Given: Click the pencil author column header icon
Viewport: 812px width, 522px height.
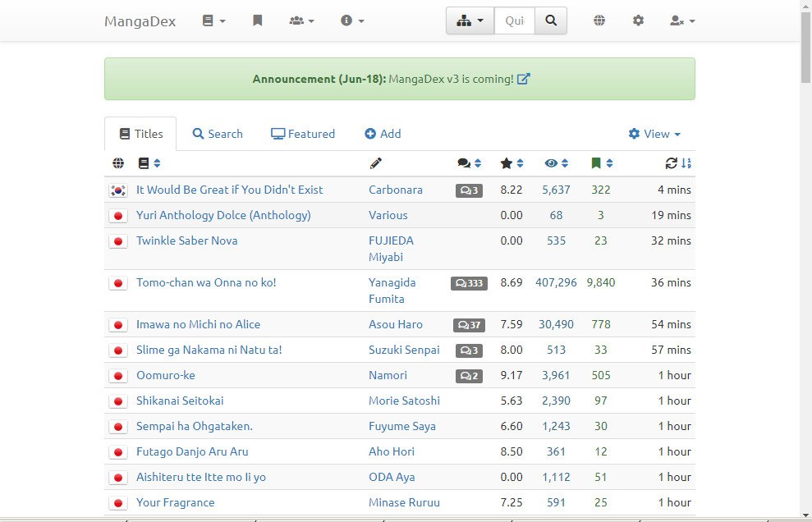Looking at the screenshot, I should (x=376, y=163).
